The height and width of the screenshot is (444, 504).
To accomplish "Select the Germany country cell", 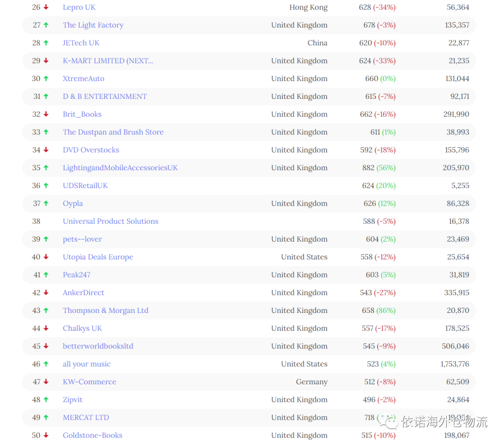I will click(311, 382).
